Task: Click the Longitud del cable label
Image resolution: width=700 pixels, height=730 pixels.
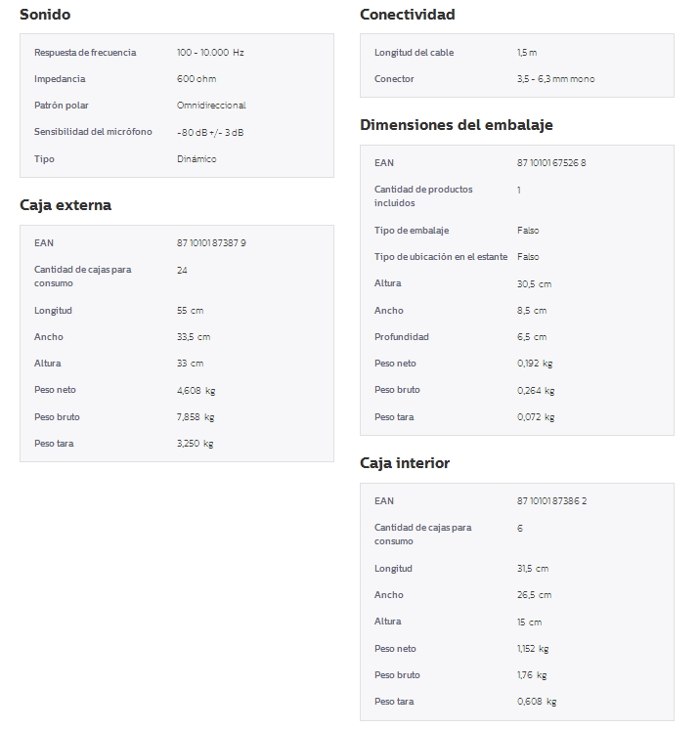Action: point(414,53)
